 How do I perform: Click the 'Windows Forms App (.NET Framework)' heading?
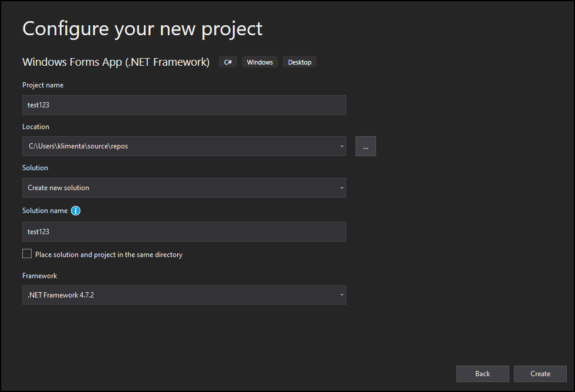[x=116, y=62]
